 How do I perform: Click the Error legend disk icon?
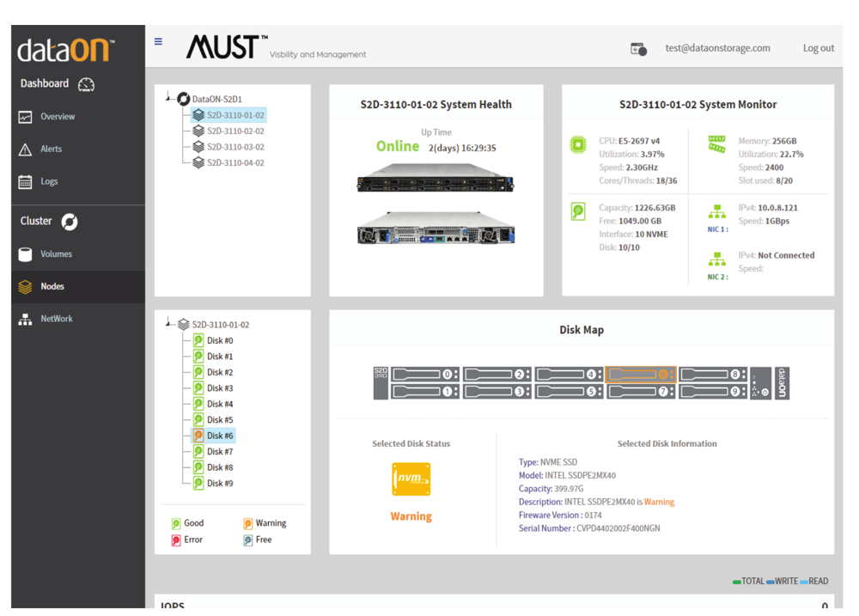(x=176, y=540)
